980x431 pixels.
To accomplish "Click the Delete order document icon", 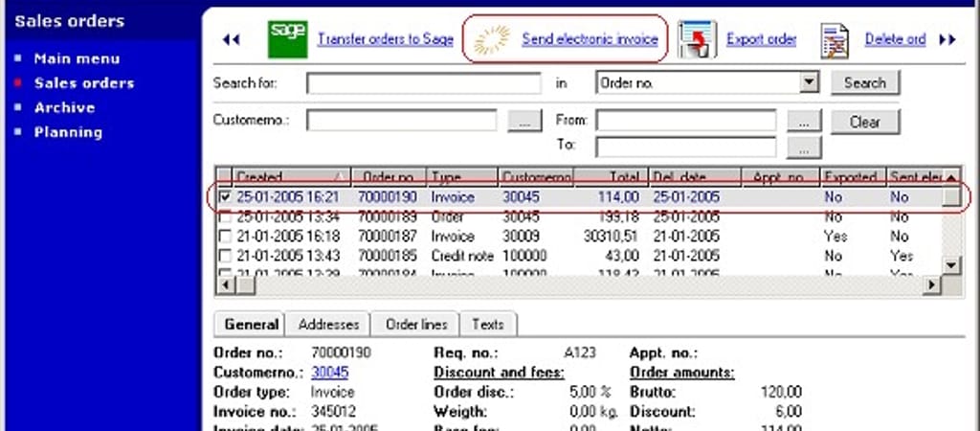I will click(x=835, y=40).
